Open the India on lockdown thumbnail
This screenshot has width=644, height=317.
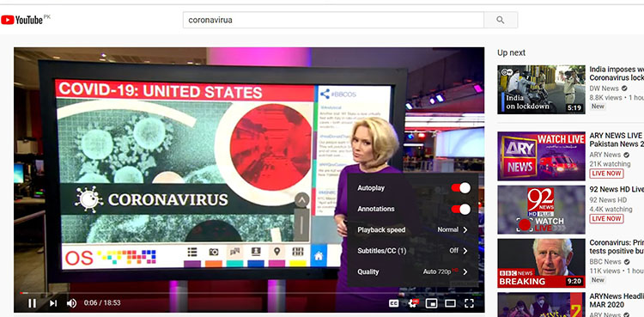(x=541, y=89)
